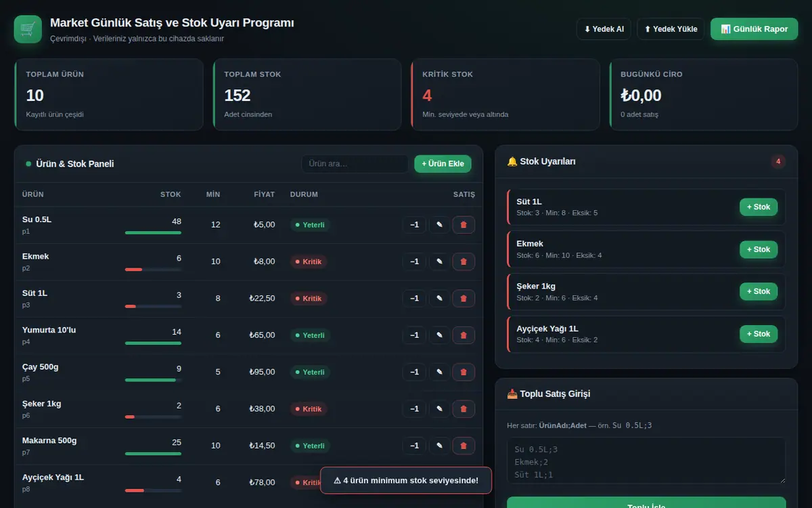Delete the Ekmek product row
812x508 pixels.
tap(464, 261)
